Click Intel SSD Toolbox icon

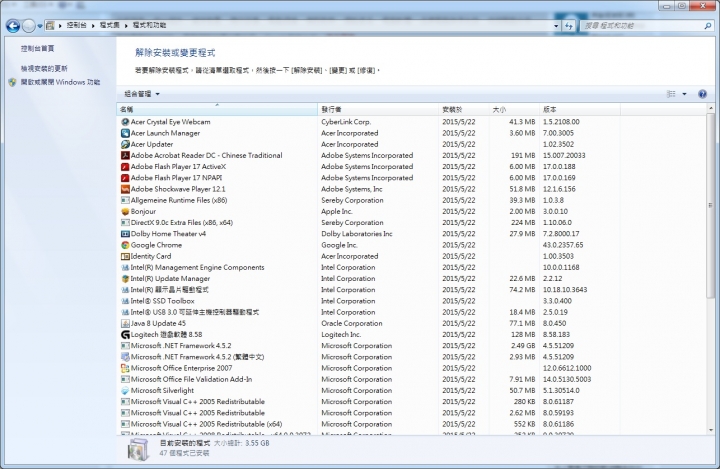click(125, 301)
